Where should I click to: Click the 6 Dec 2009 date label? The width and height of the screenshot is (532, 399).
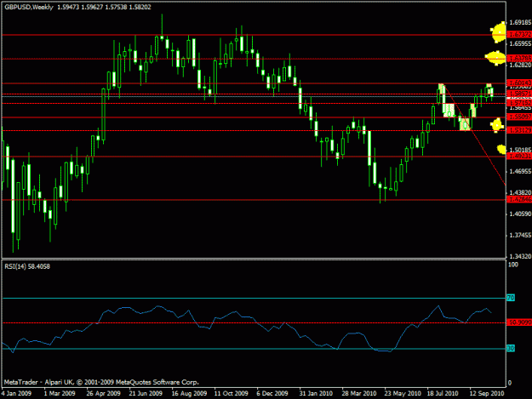[272, 394]
